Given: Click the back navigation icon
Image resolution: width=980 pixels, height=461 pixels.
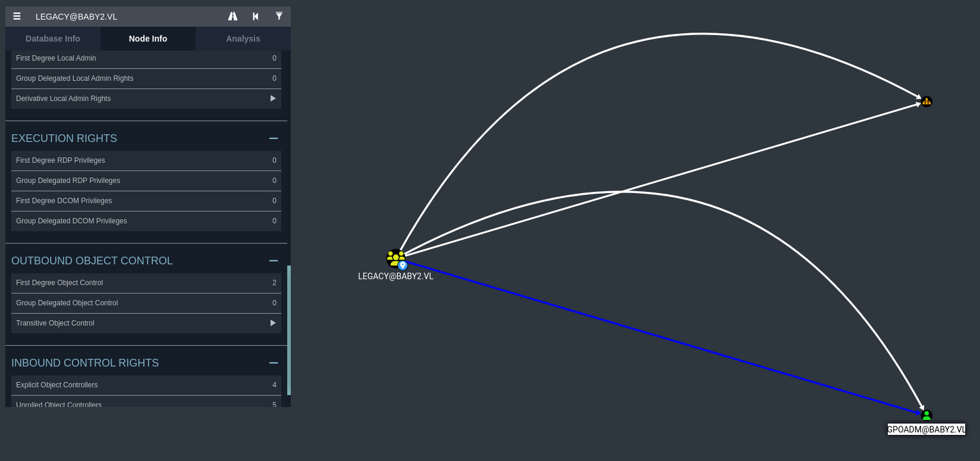Looking at the screenshot, I should tap(256, 17).
